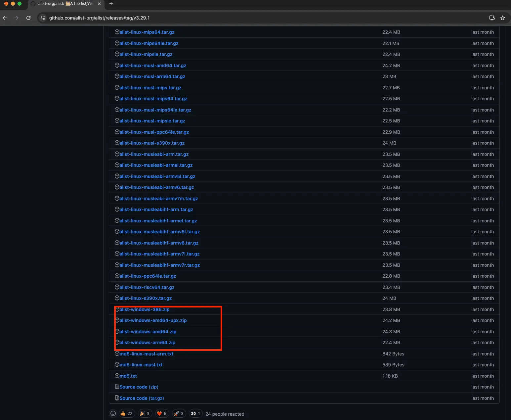
Task: Click the browser back arrow
Action: [5, 18]
